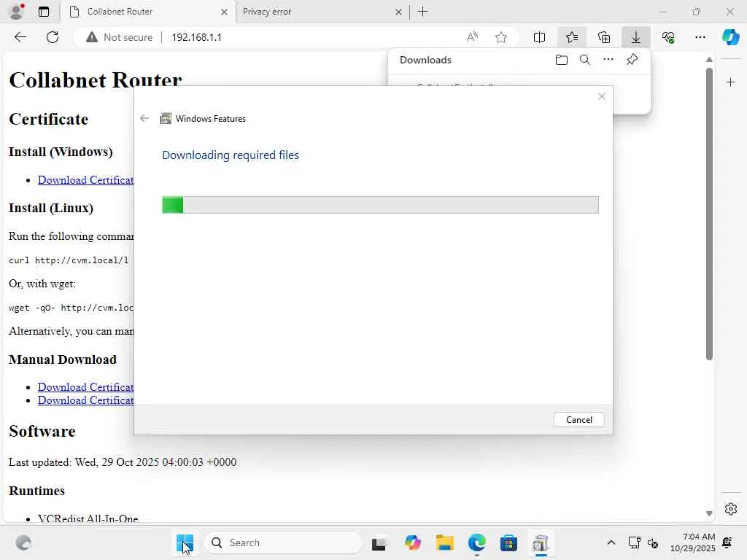Image resolution: width=747 pixels, height=560 pixels.
Task: Click second Download Certificate link under Manual Download
Action: [x=86, y=400]
